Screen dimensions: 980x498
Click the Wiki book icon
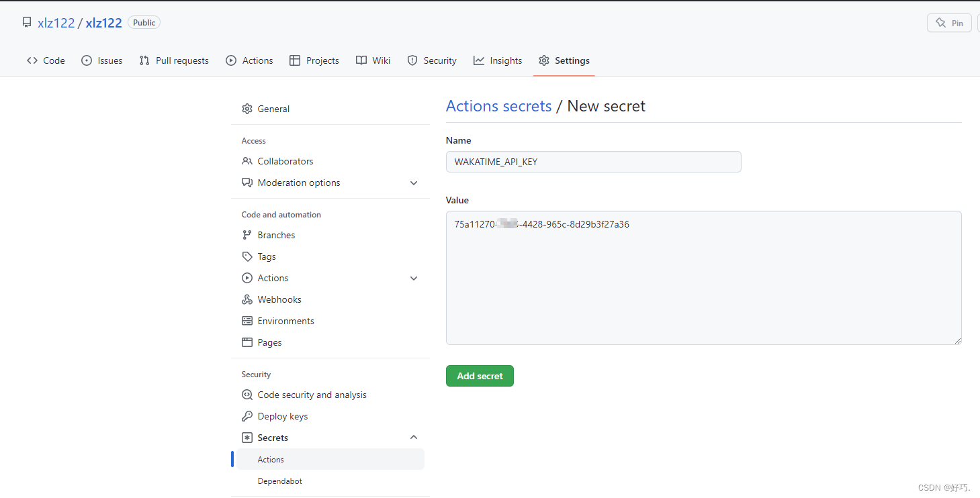coord(361,60)
